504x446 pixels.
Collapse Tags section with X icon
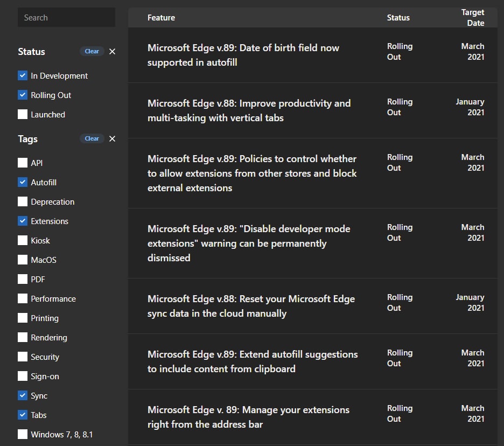coord(112,138)
